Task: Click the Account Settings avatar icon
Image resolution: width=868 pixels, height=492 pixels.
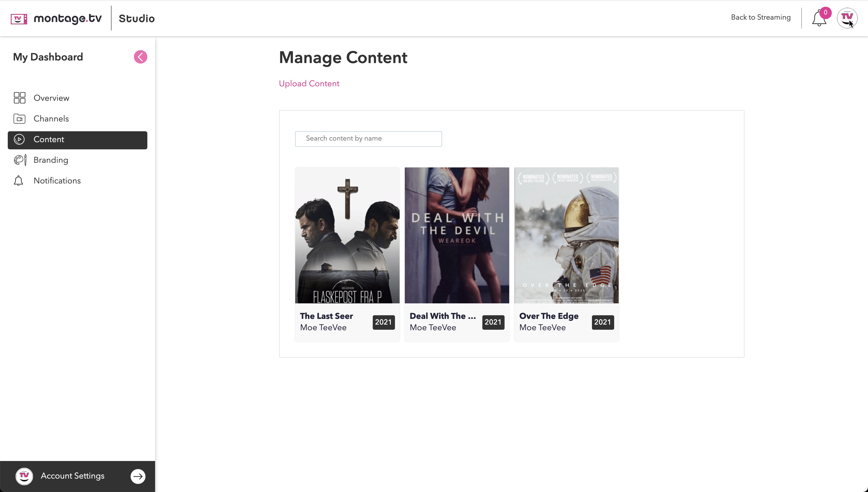Action: pyautogui.click(x=24, y=476)
